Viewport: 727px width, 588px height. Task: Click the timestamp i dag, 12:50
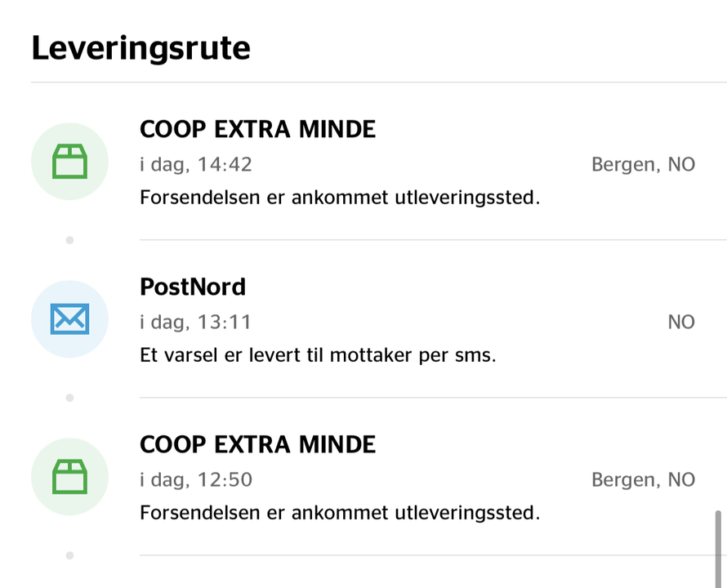(x=196, y=480)
